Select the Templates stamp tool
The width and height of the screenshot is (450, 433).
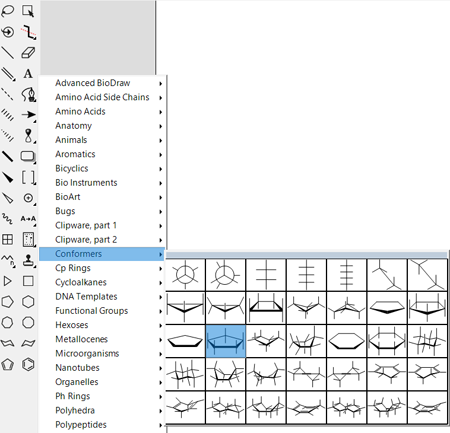pos(28,260)
